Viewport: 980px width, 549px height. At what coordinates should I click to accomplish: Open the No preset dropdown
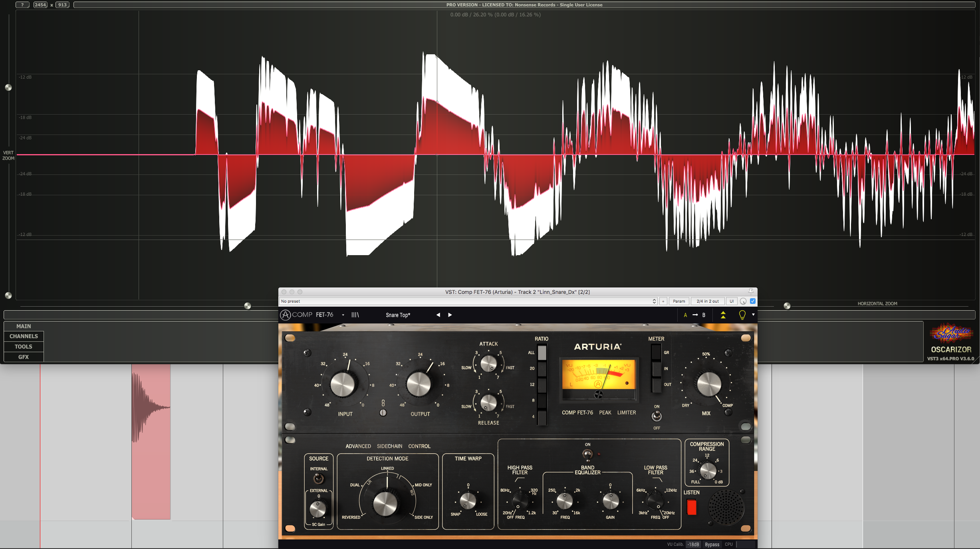pyautogui.click(x=468, y=301)
